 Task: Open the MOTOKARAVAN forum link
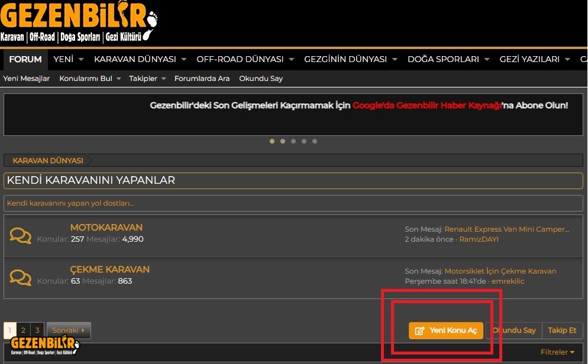[106, 227]
